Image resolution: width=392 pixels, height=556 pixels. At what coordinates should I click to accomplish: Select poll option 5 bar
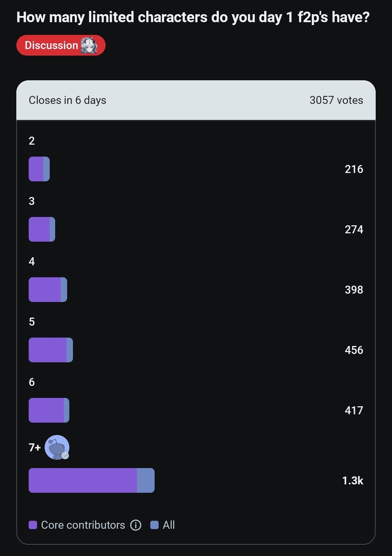[x=51, y=350]
